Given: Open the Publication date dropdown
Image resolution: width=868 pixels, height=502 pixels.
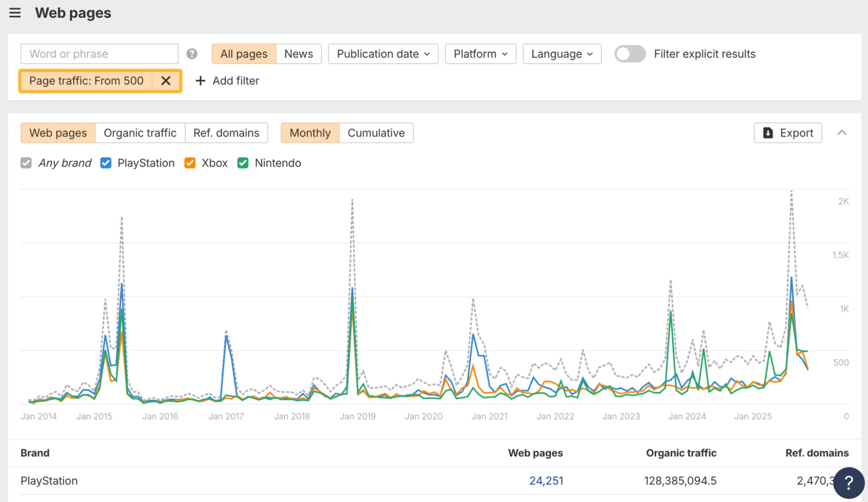Looking at the screenshot, I should 383,54.
